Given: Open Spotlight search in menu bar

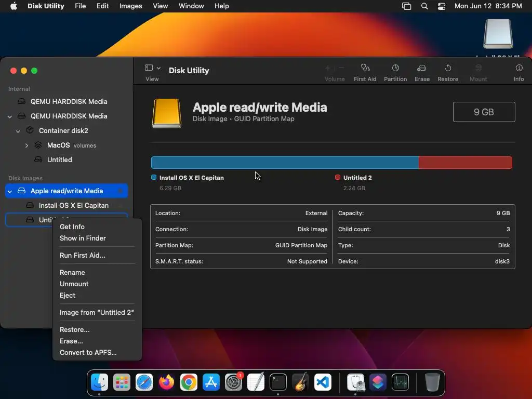Looking at the screenshot, I should (424, 6).
